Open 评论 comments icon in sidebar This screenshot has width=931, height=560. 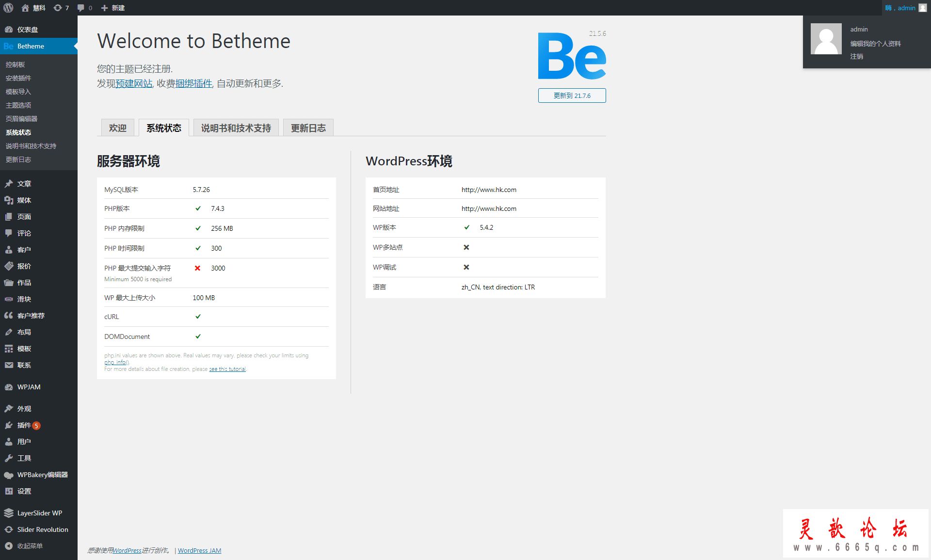[9, 233]
